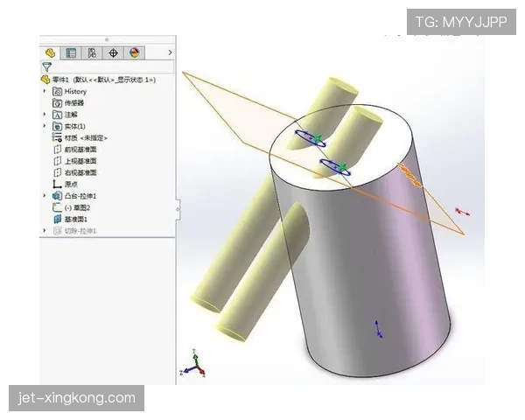Select the 右视基准面 right plane label
The image size is (525, 420).
(x=80, y=172)
